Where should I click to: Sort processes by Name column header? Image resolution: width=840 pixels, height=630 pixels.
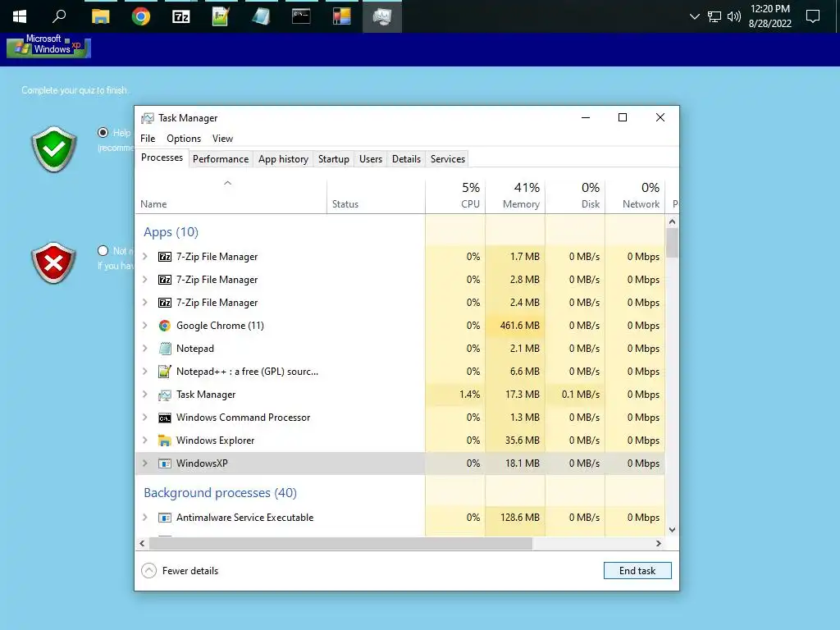point(231,196)
